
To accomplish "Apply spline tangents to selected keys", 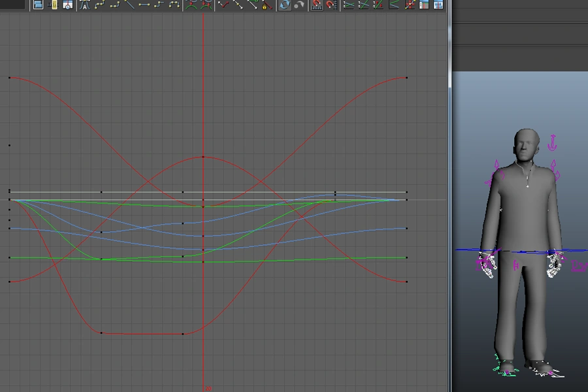I will [99, 5].
